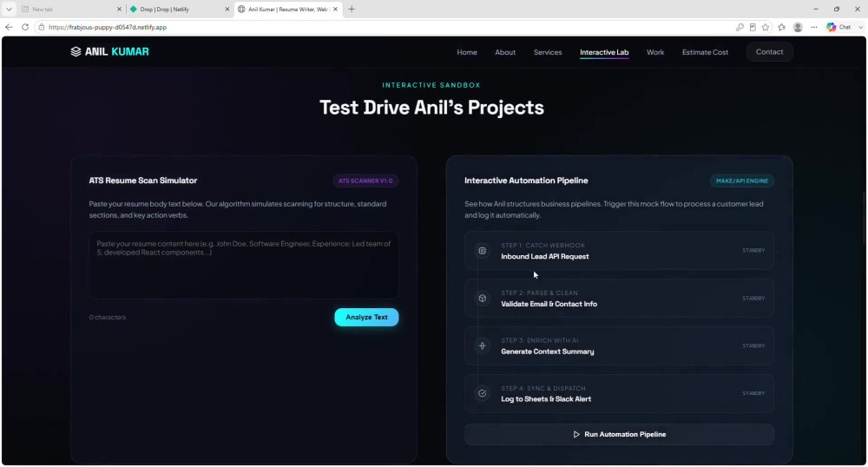Screen dimensions: 868x467
Task: Click the Contact button in header
Action: coord(769,52)
